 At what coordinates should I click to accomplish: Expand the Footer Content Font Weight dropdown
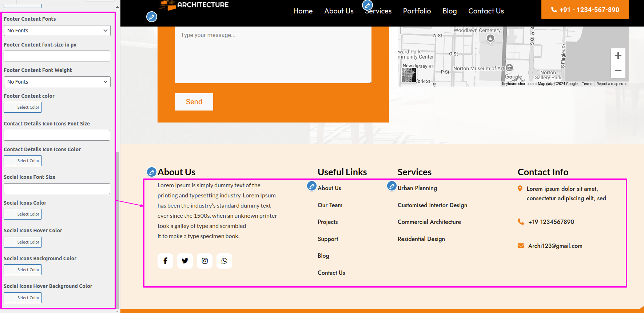click(57, 82)
